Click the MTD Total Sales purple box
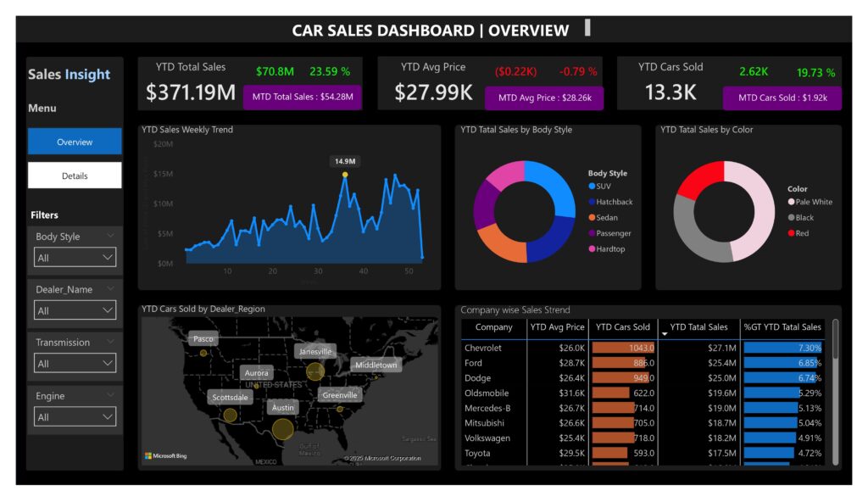868x502 pixels. (x=303, y=98)
